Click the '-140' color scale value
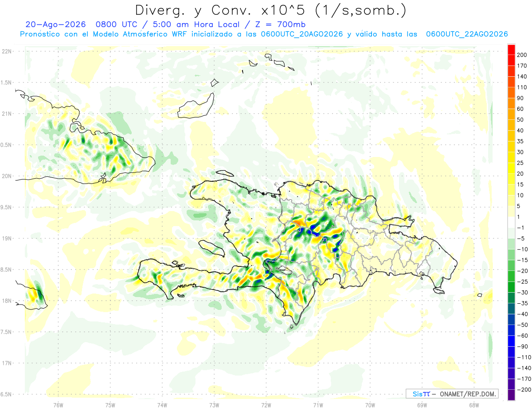Image resolution: width=532 pixels, height=411 pixels. coord(523,368)
